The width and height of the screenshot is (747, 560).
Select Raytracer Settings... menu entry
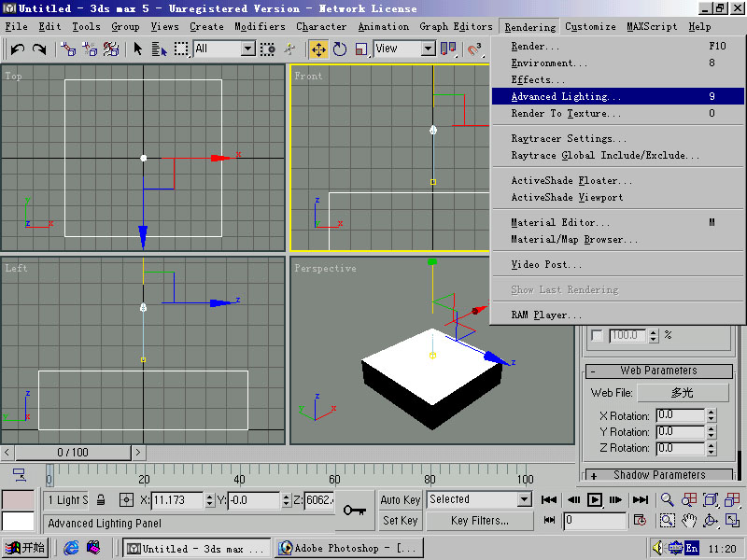(618, 138)
